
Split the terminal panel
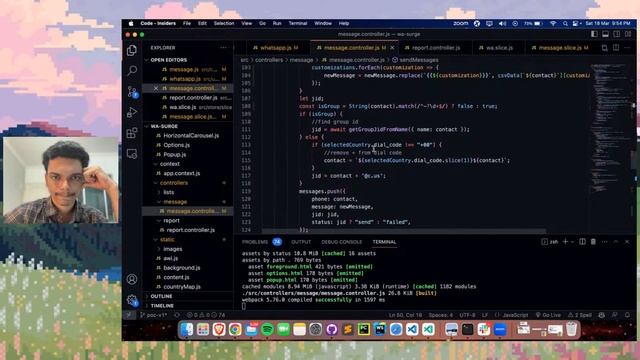(x=582, y=242)
